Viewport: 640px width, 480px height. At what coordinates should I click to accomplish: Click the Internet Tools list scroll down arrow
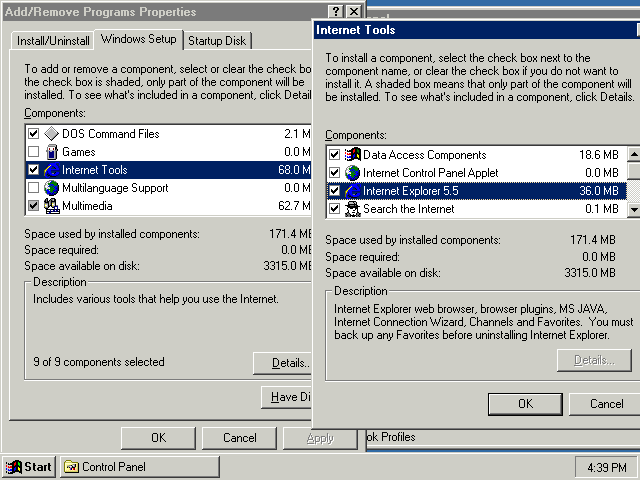click(634, 210)
